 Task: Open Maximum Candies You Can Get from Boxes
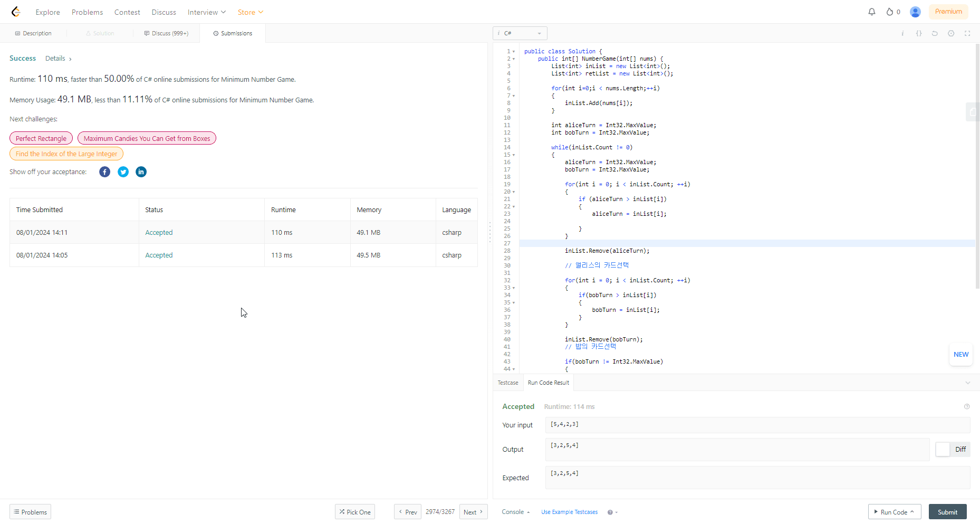click(147, 138)
